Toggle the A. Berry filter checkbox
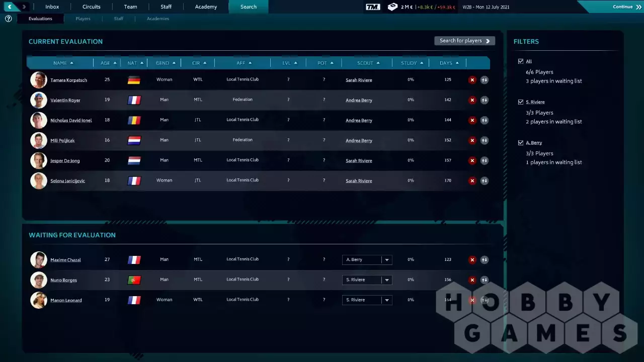Viewport: 644px width, 362px height. [521, 143]
